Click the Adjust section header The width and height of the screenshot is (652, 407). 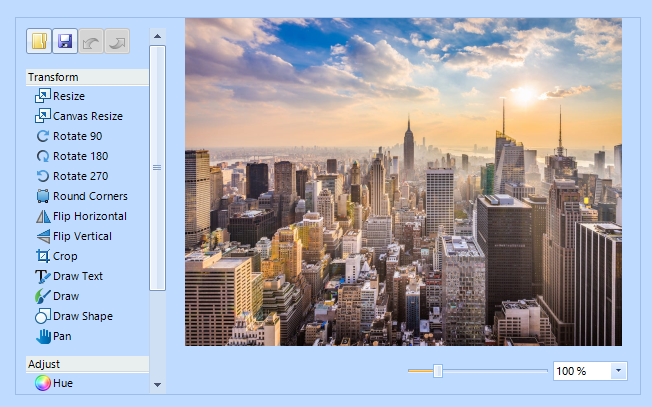coord(87,364)
